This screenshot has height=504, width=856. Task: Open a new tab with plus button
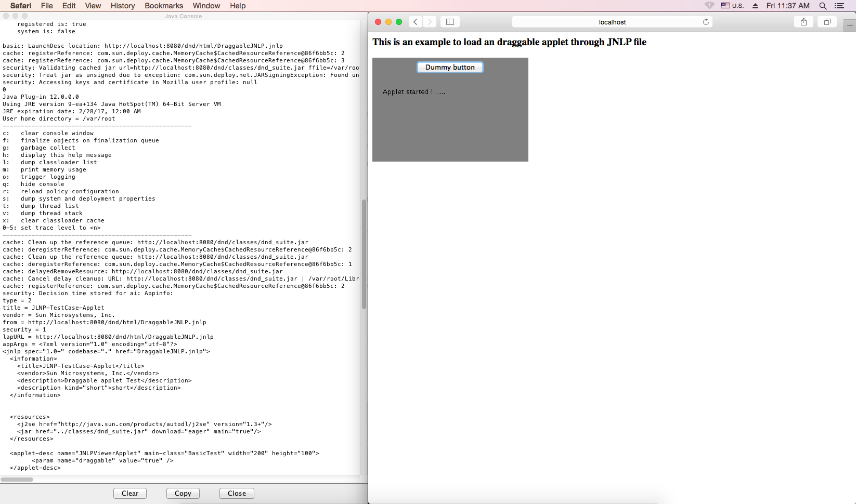click(x=850, y=25)
